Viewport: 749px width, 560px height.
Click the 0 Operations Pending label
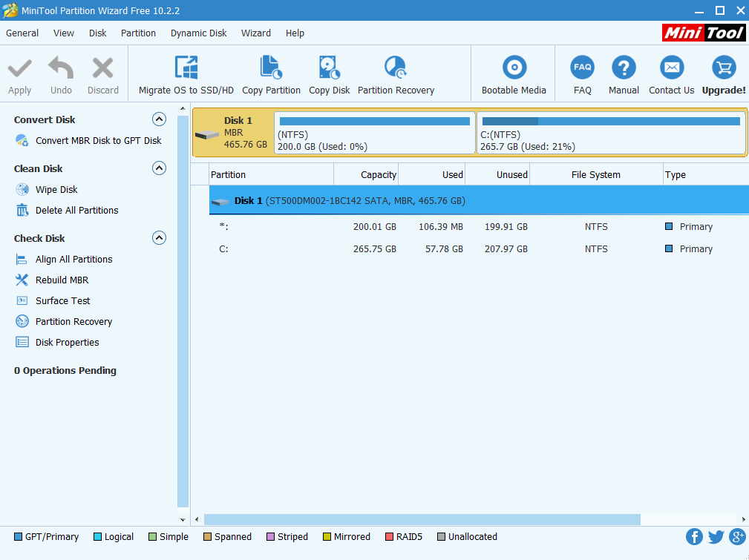click(x=65, y=370)
